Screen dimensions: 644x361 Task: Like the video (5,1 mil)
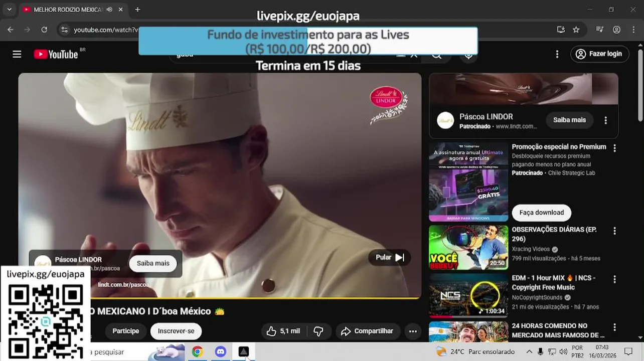(283, 331)
